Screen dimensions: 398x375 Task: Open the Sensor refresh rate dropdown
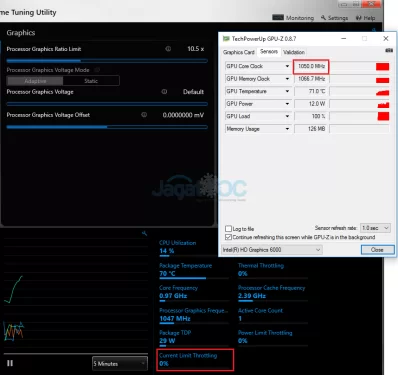coord(375,228)
